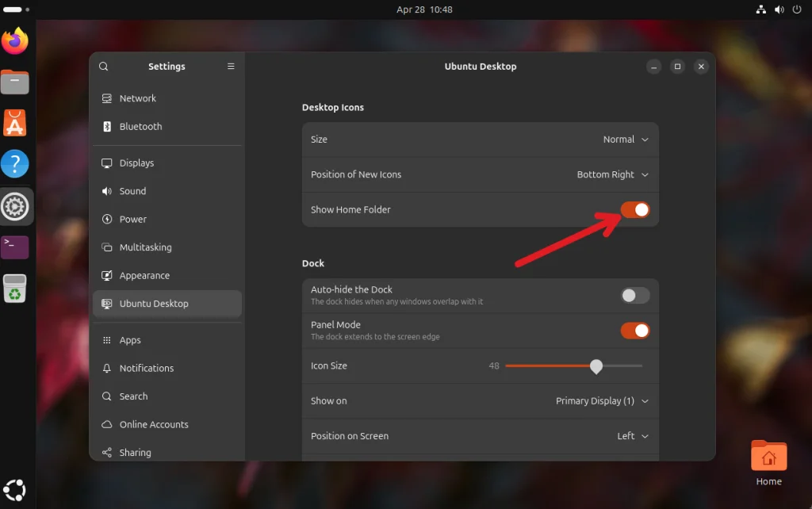Click the Apps grid icon in sidebar

pos(107,340)
